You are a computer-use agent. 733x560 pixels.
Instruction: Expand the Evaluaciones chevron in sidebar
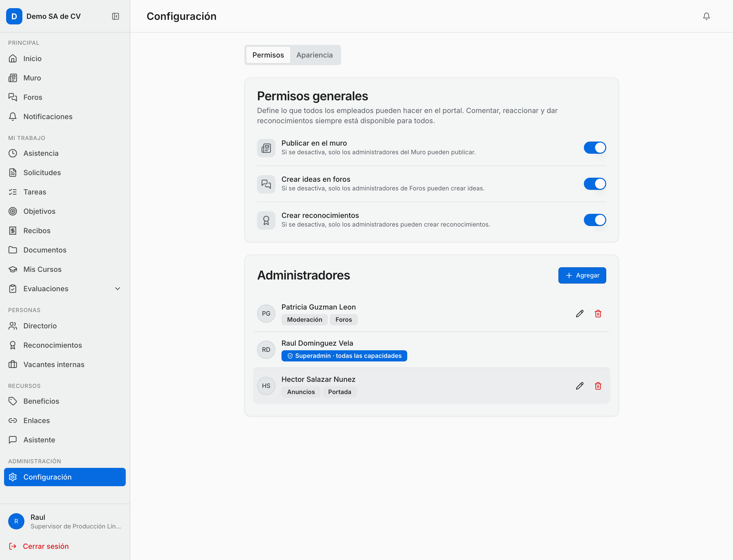pos(117,289)
